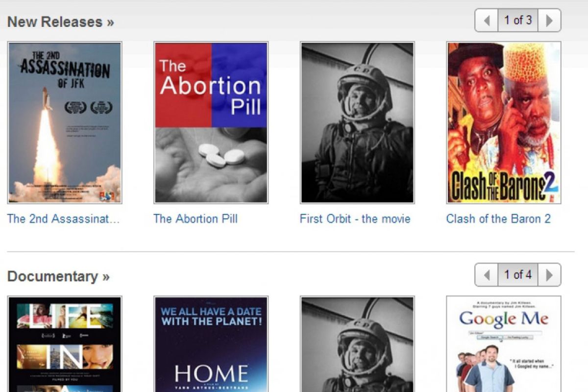
Task: Go to previous page of New Releases
Action: click(x=487, y=21)
